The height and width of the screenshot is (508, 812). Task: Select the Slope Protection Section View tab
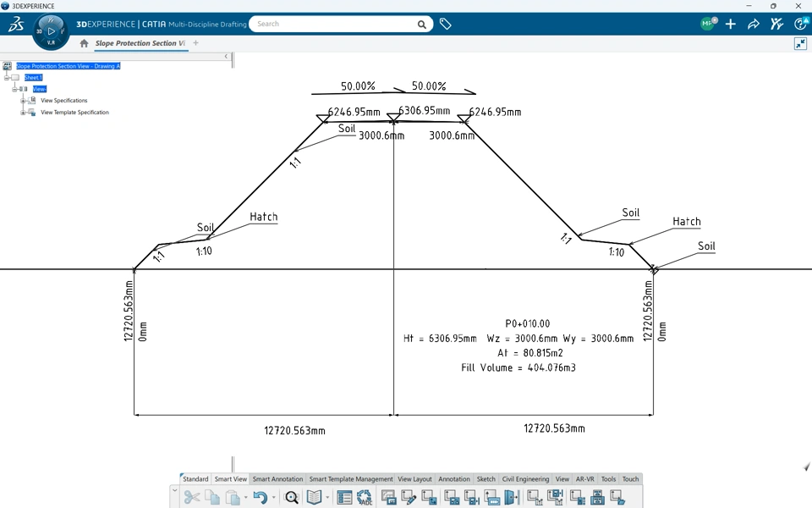140,43
